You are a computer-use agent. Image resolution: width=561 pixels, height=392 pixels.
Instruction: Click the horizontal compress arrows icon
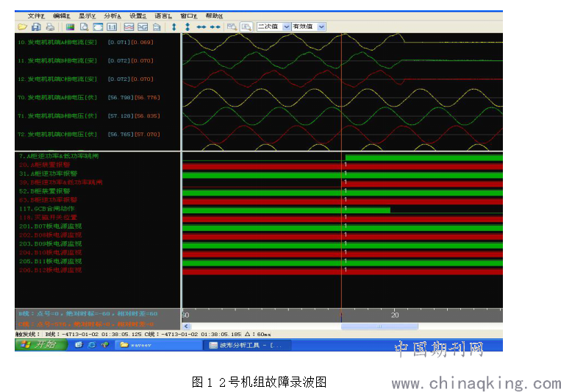click(215, 27)
